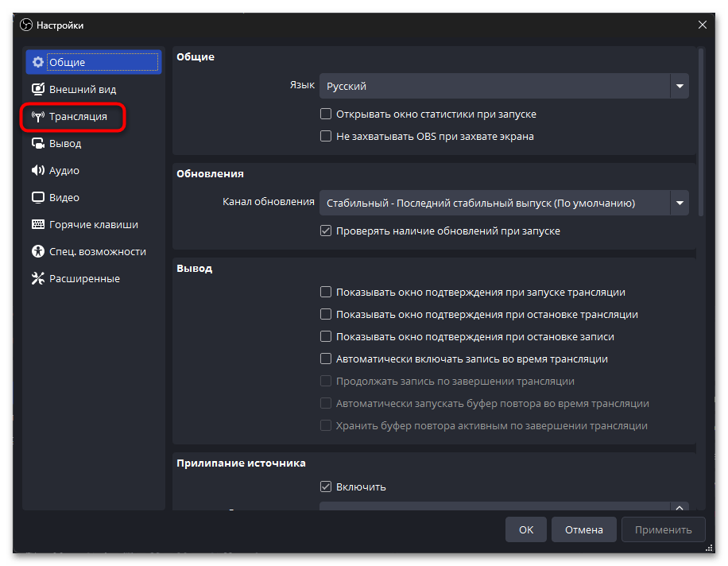
Task: Click the Видео display icon
Action: click(x=38, y=198)
